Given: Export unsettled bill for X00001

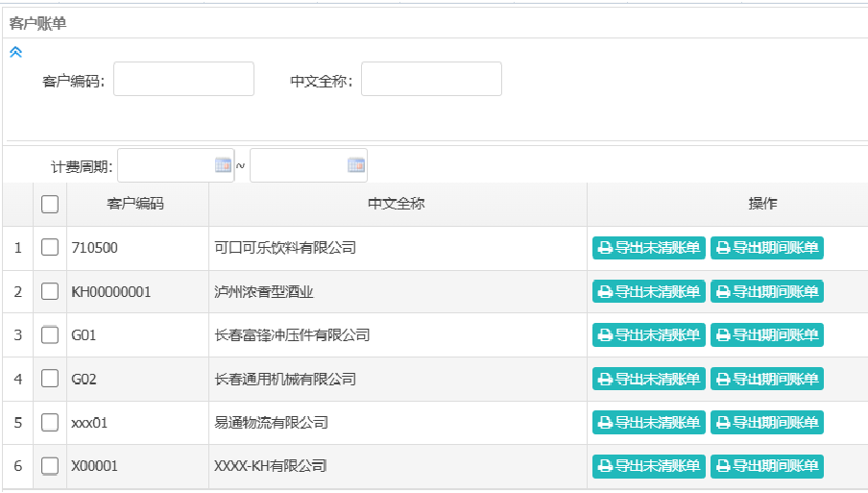Looking at the screenshot, I should coord(649,466).
